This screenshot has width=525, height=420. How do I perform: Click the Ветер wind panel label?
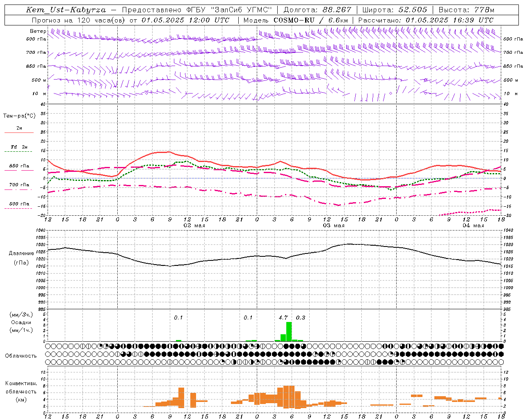38,31
